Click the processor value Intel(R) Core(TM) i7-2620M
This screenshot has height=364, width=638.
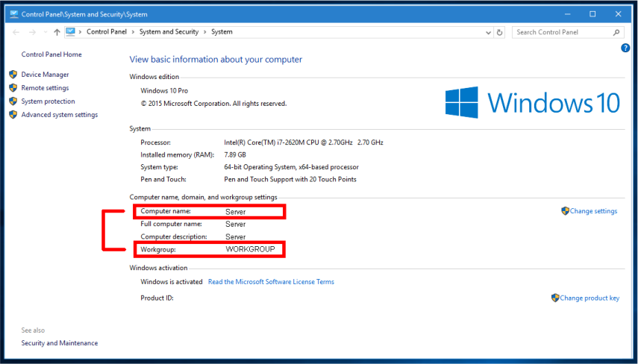(304, 142)
